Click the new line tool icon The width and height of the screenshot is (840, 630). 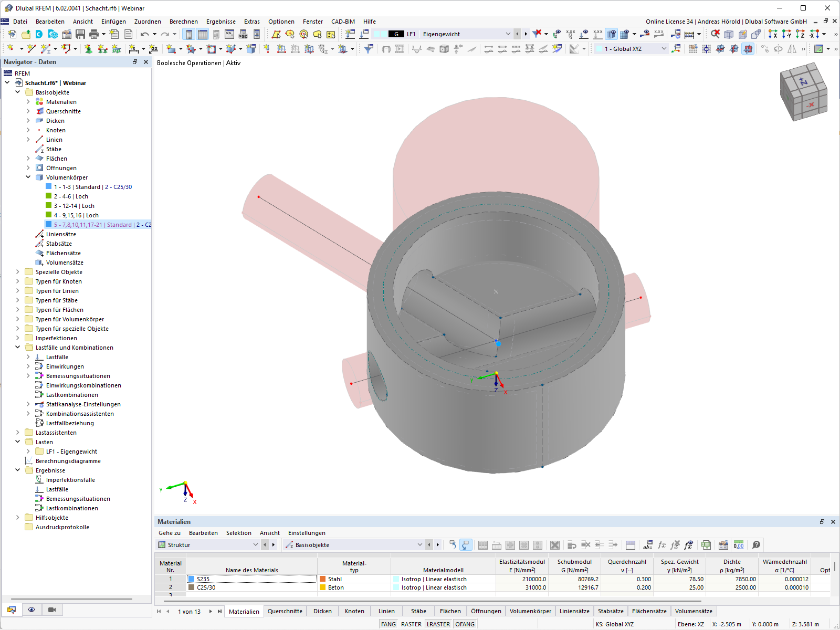pos(31,49)
